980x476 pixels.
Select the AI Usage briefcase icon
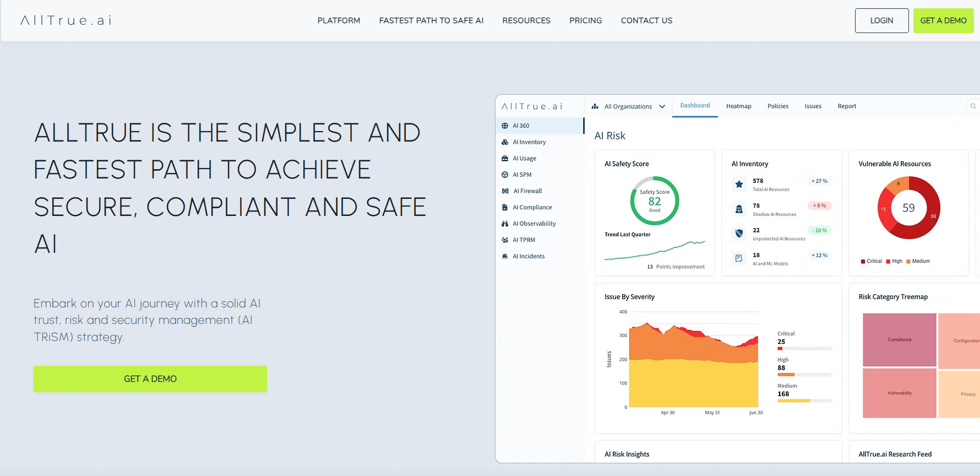click(x=505, y=159)
